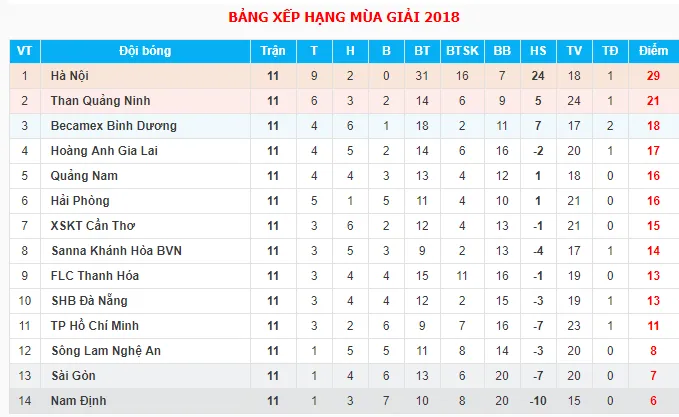Click Nam Định team at the bottom

coord(78,401)
